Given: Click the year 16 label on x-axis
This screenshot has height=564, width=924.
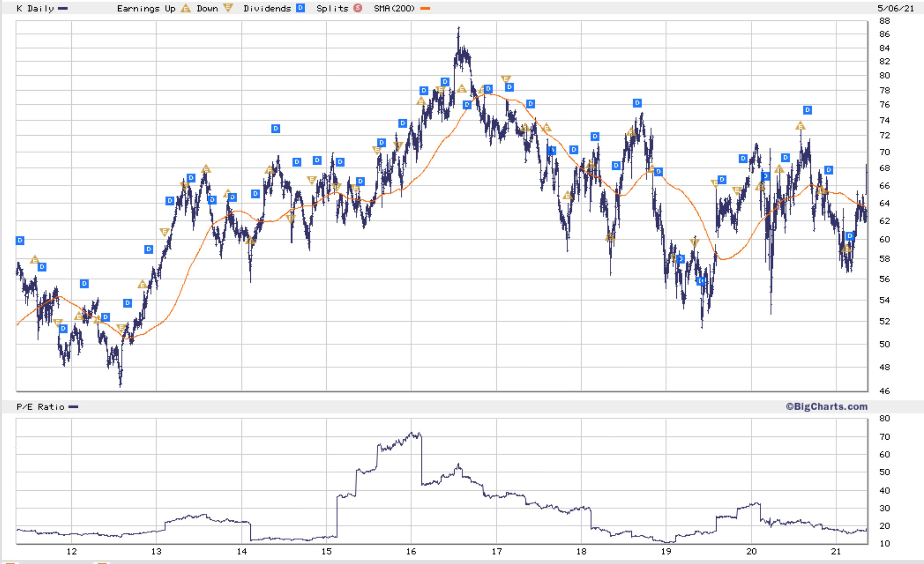Looking at the screenshot, I should pyautogui.click(x=411, y=552).
